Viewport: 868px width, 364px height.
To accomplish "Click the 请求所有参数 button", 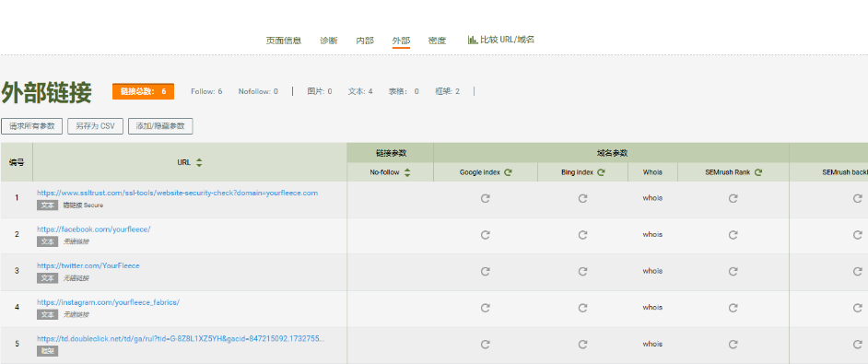I will (x=31, y=125).
